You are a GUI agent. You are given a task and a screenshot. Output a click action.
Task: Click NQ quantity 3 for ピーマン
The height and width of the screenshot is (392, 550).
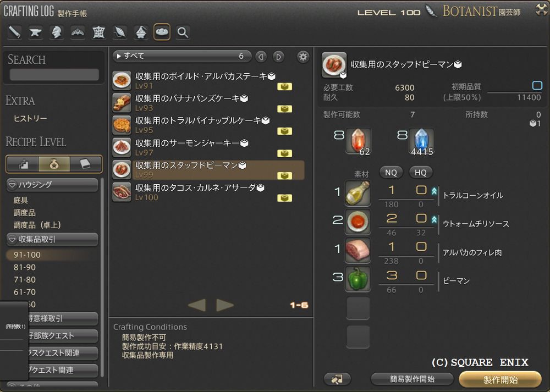pos(392,275)
